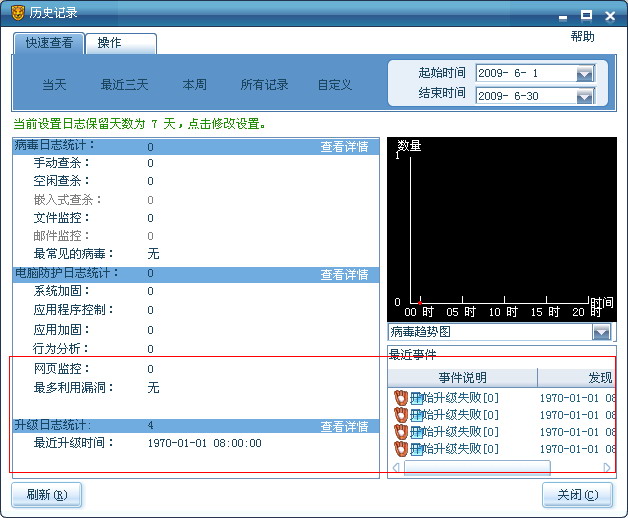Click the events list scroll left arrow
Screen dimensions: 628x518
pyautogui.click(x=396, y=468)
